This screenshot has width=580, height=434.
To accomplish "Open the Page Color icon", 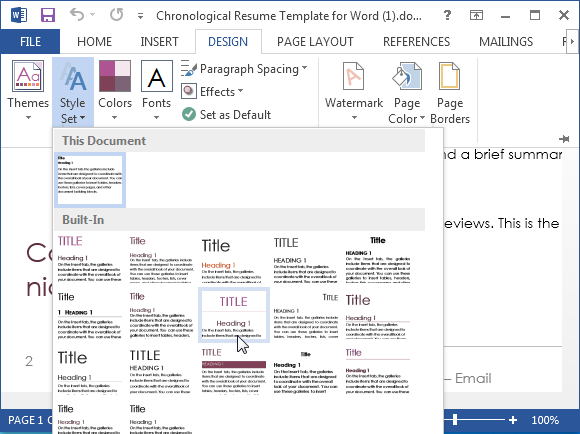I will [x=407, y=76].
